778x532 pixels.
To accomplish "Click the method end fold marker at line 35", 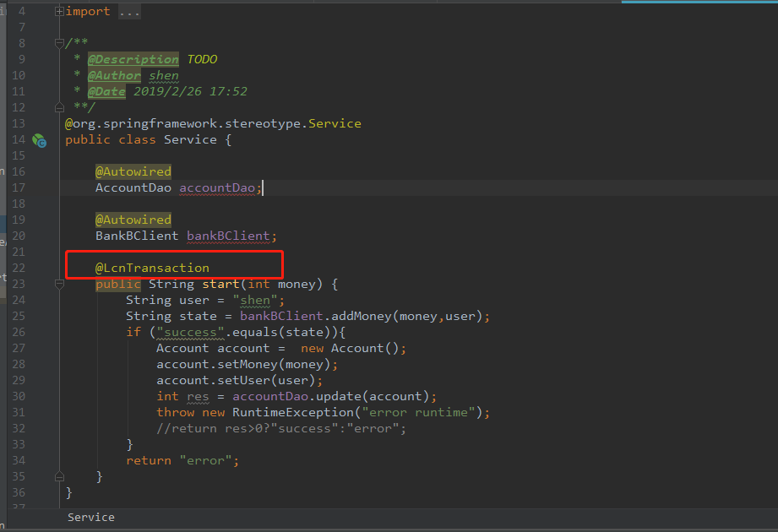I will [x=59, y=476].
